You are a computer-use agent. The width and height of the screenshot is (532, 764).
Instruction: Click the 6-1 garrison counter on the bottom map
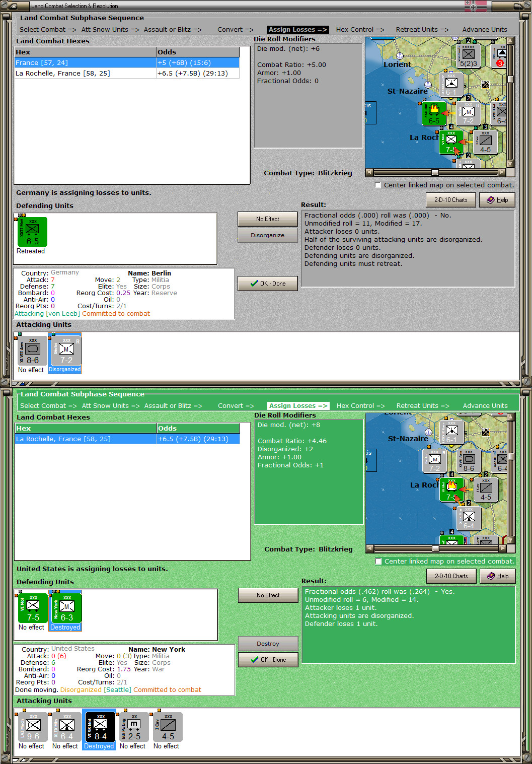pyautogui.click(x=451, y=433)
